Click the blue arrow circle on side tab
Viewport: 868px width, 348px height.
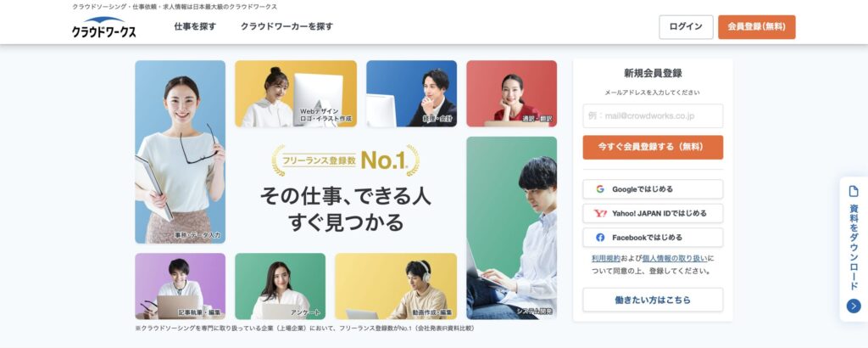pos(854,306)
